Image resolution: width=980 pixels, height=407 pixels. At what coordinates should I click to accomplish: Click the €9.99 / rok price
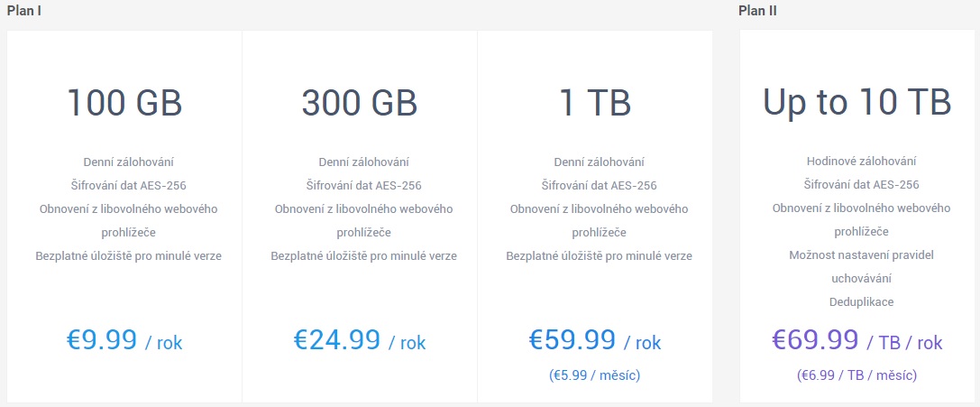(124, 340)
